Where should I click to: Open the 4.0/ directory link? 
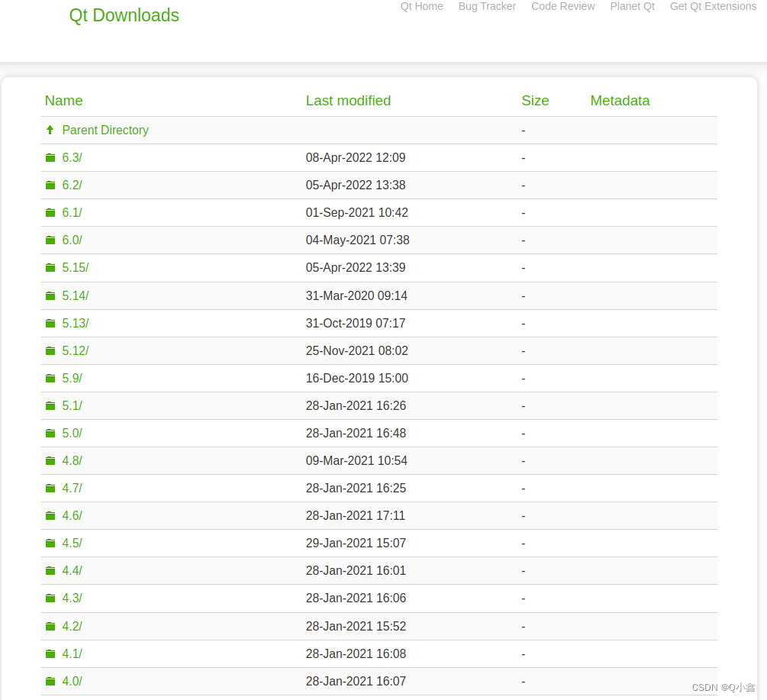click(72, 681)
